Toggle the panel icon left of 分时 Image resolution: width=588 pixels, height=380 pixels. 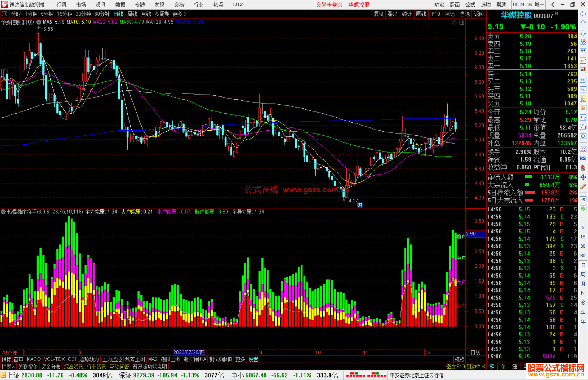(5, 14)
